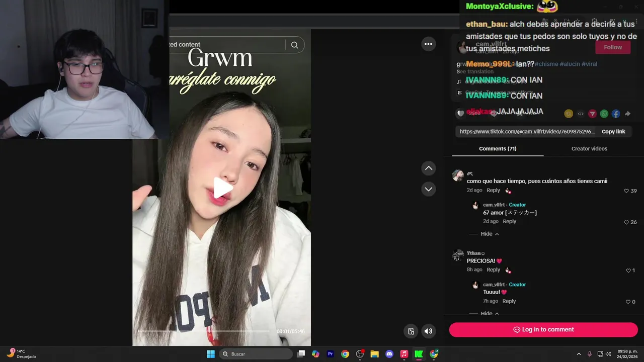
Task: Open the three-dot more options menu
Action: (x=428, y=44)
